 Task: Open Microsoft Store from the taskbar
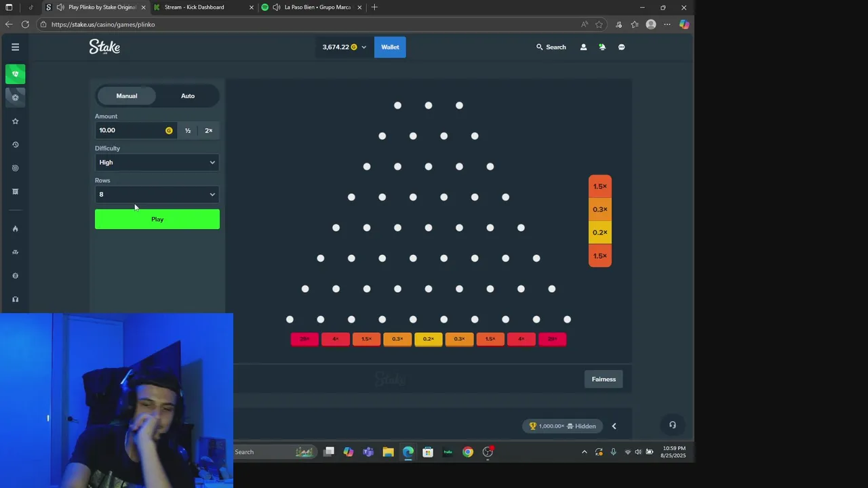[x=428, y=452]
